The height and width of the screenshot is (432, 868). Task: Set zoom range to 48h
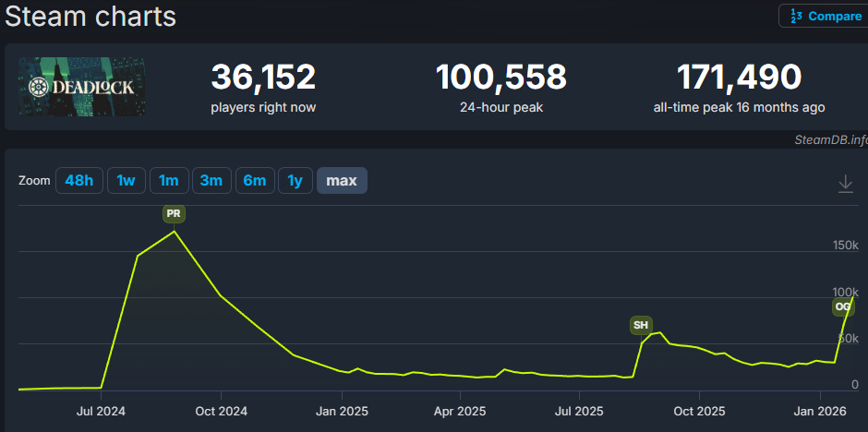(x=78, y=180)
